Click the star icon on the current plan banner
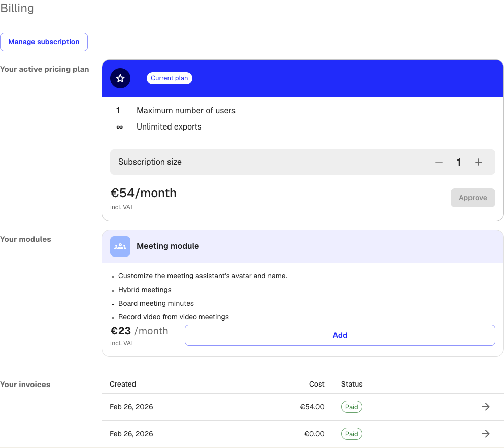504x448 pixels. [120, 78]
